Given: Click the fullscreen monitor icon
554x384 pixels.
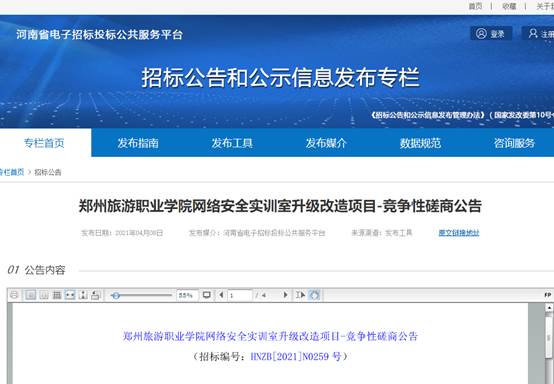Looking at the screenshot, I should click(x=207, y=295).
